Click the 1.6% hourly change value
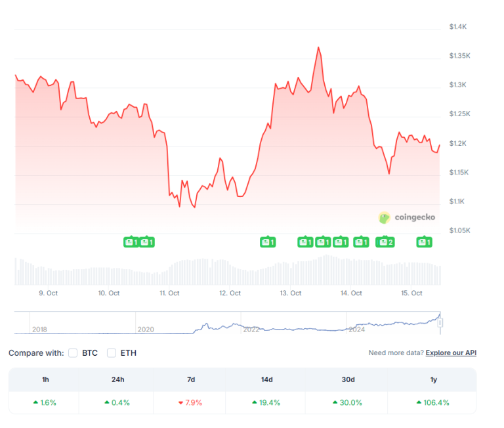 tap(45, 402)
